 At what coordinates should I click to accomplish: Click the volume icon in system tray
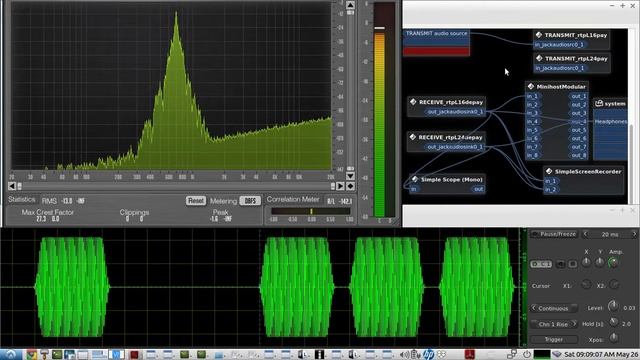pos(404,355)
